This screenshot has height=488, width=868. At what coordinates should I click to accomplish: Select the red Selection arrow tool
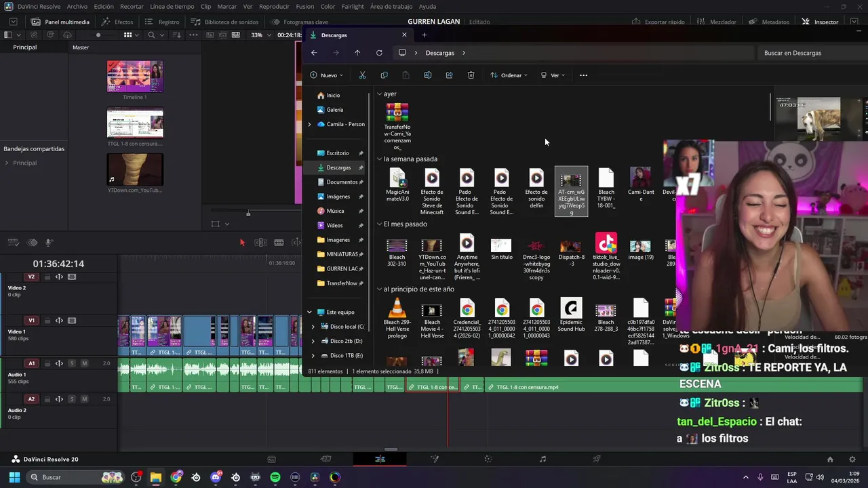pos(242,243)
